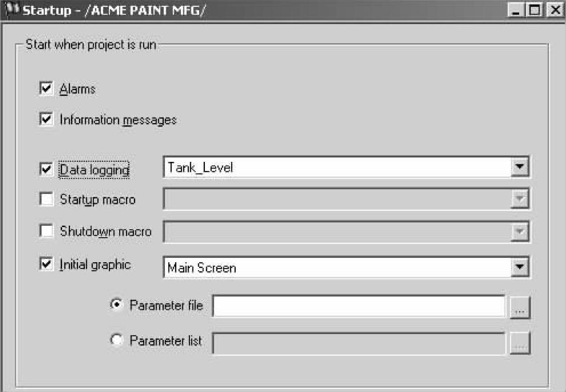Enable the Startup macro checkbox
Screen dimensions: 566x392
(46, 199)
